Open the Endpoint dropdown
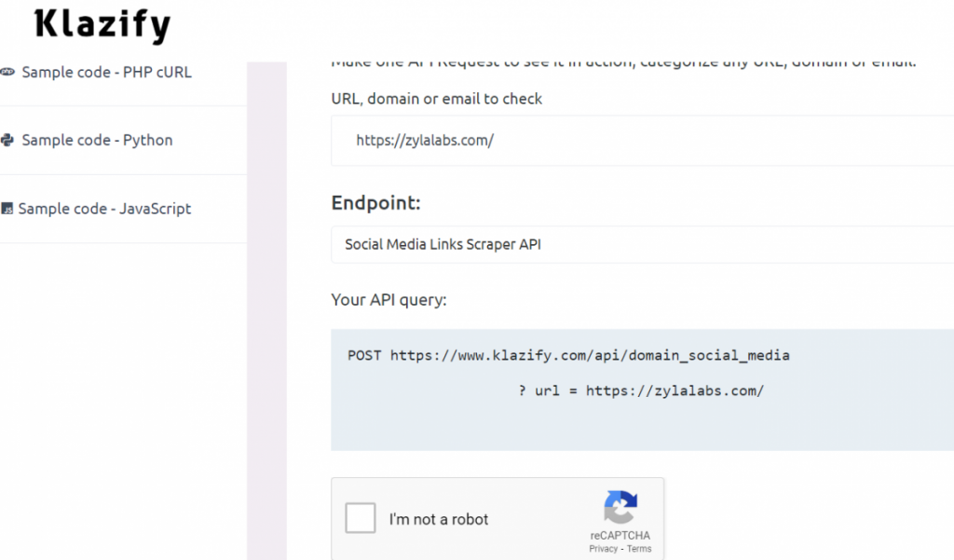Viewport: 954px width, 560px height. click(643, 244)
